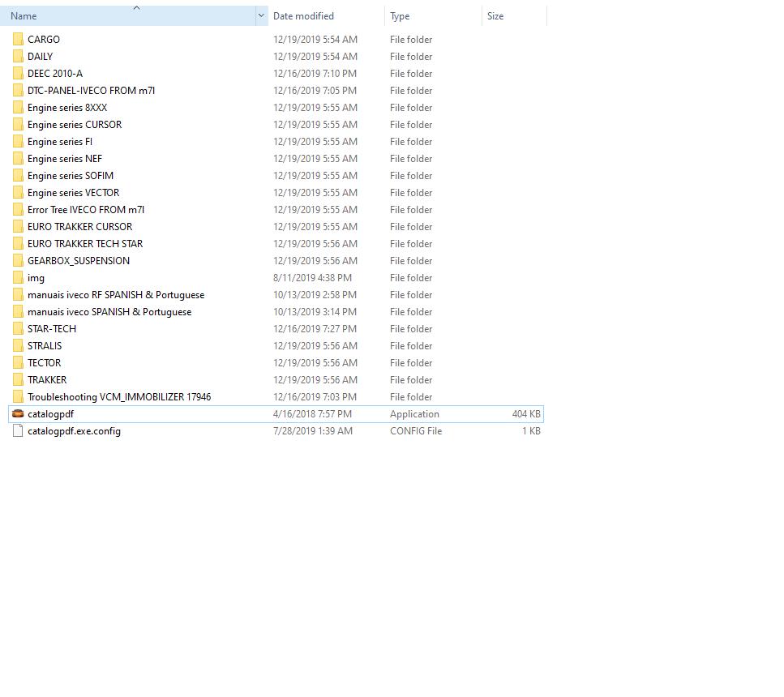784x697 pixels.
Task: Select 'manuais iveco SPANISH & Portuguese' name
Action: click(x=109, y=311)
